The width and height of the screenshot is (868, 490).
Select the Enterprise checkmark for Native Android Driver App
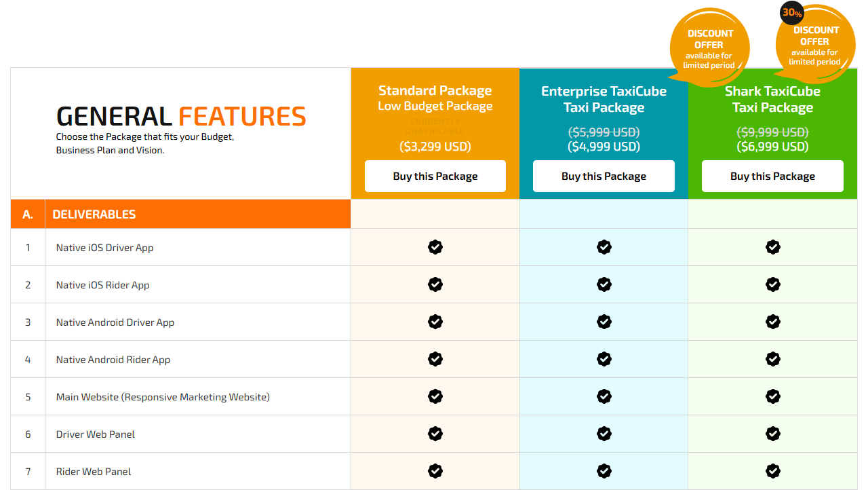pyautogui.click(x=603, y=322)
